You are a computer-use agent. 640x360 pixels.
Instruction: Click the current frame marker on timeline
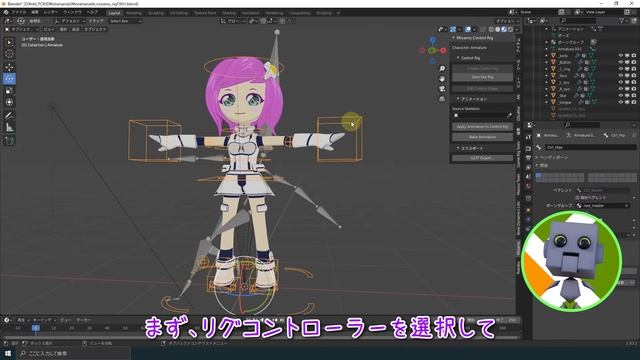[36, 328]
